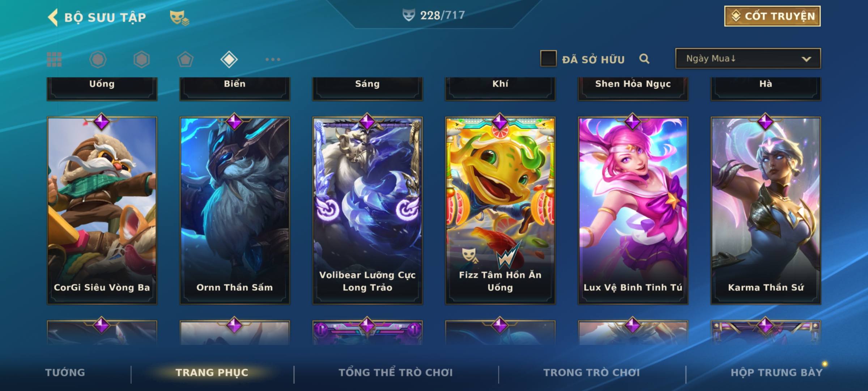The width and height of the screenshot is (868, 391).
Task: Select the Ornn Thần Sấm skin card
Action: pyautogui.click(x=235, y=210)
